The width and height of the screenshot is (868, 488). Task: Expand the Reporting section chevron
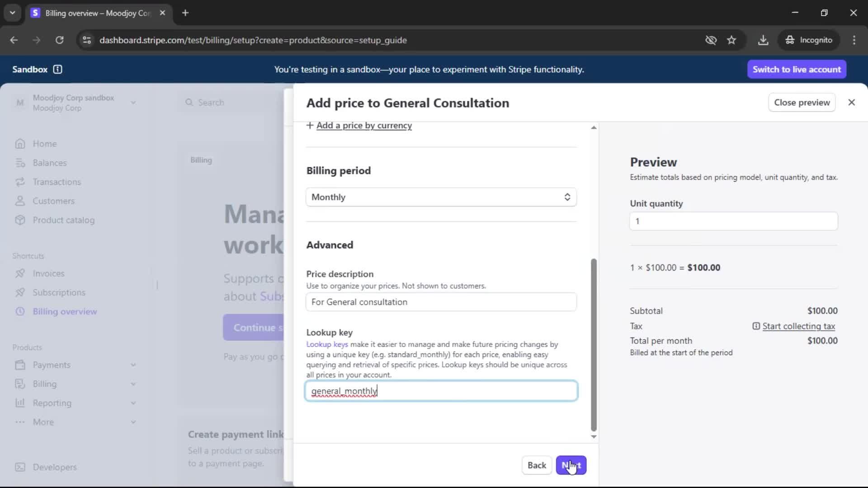[x=133, y=403]
